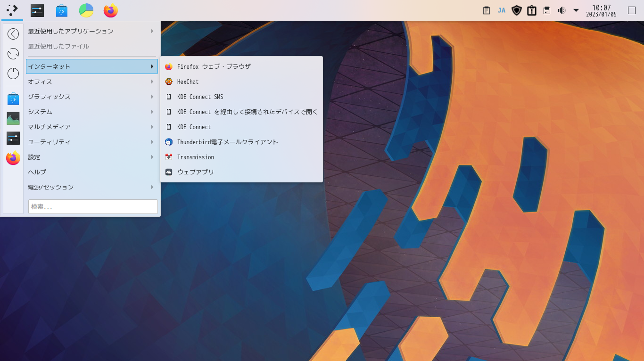Launch Firefox ウェブ・ブラウザ from submenu
Image resolution: width=644 pixels, height=361 pixels.
tap(241, 66)
